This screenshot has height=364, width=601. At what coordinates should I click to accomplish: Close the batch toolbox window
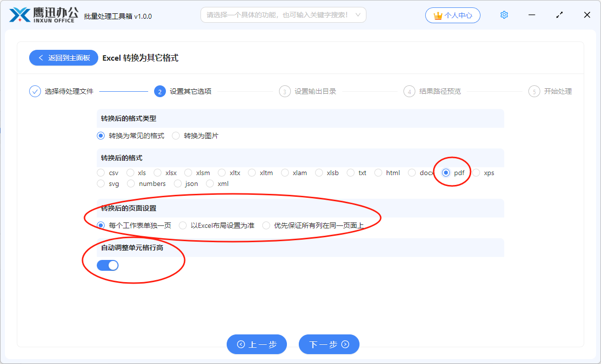pos(587,15)
